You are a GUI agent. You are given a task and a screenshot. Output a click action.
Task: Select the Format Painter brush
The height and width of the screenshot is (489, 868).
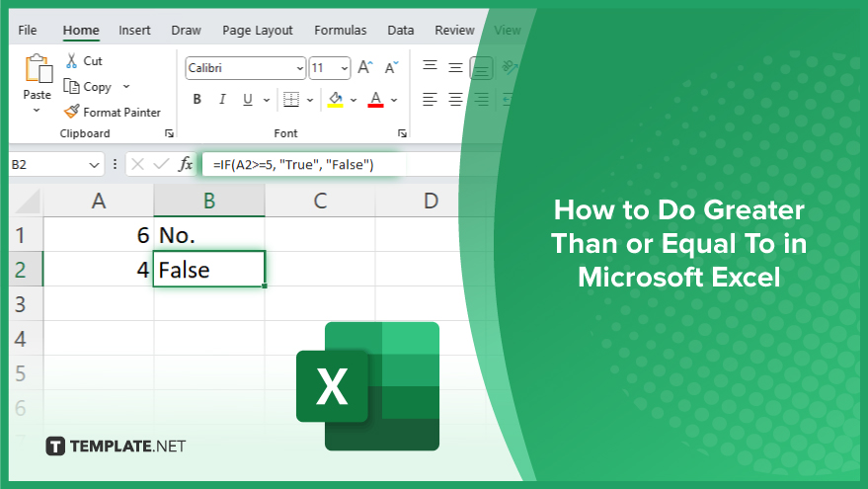pyautogui.click(x=71, y=112)
